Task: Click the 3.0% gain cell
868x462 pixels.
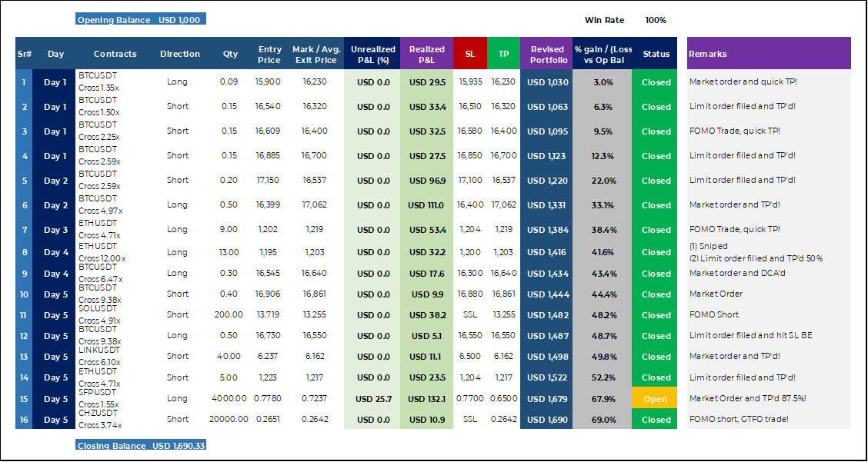Action: (x=603, y=82)
